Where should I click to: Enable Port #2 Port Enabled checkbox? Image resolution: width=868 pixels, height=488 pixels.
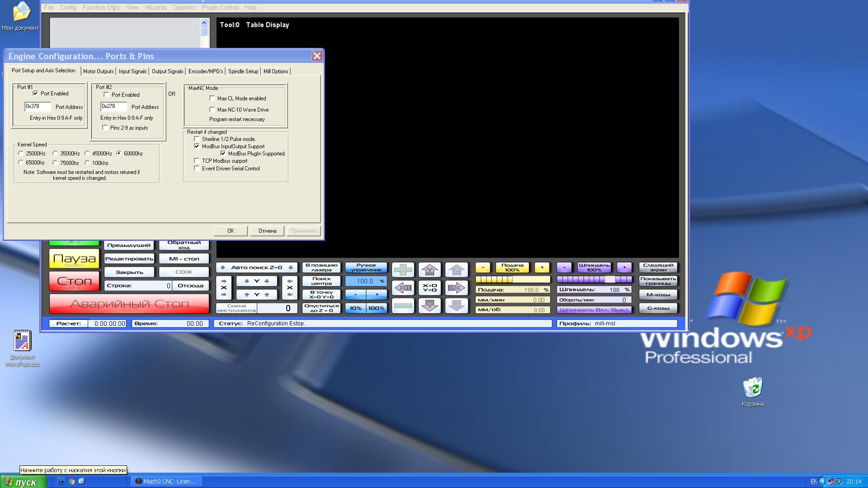point(107,95)
